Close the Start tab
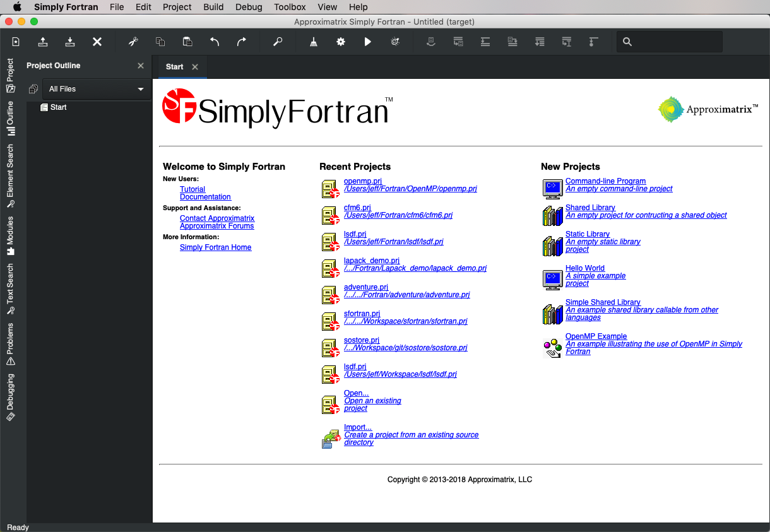Image resolution: width=770 pixels, height=532 pixels. pyautogui.click(x=195, y=67)
